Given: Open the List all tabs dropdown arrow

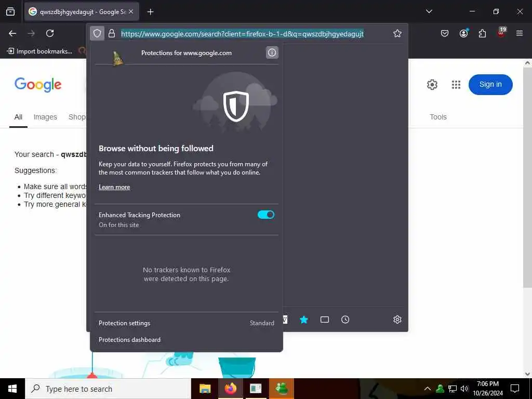Looking at the screenshot, I should click(x=429, y=11).
